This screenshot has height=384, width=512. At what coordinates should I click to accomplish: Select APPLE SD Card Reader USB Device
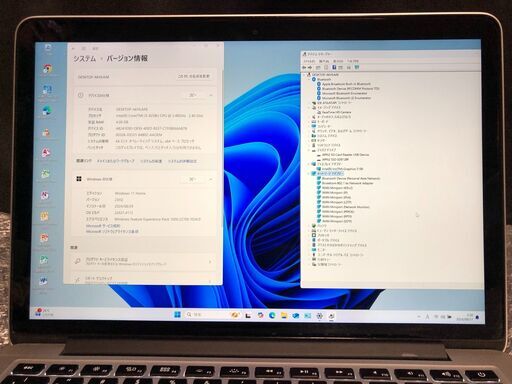tap(345, 155)
